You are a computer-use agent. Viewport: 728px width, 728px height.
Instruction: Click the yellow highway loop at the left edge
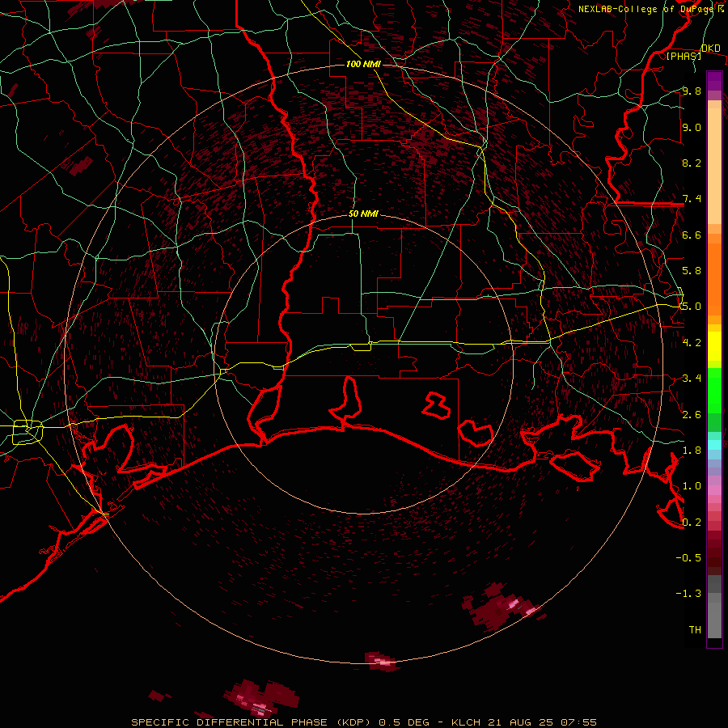point(28,432)
